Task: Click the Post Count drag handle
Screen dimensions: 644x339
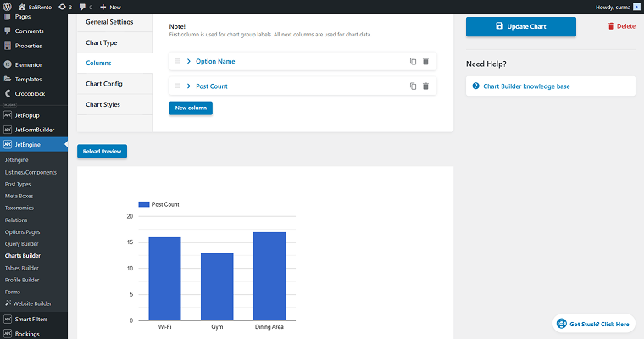Action: click(177, 86)
